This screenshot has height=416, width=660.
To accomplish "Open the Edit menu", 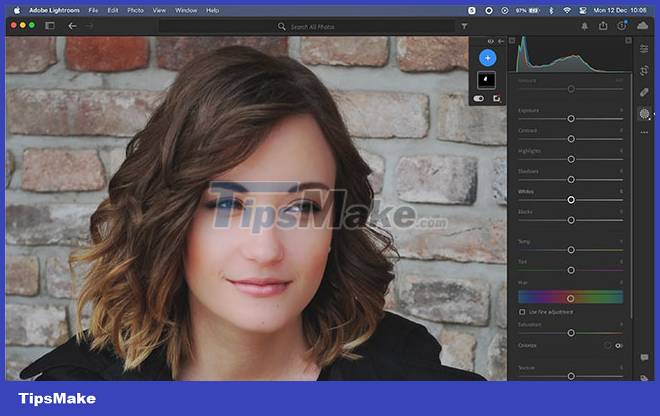I will 113,10.
